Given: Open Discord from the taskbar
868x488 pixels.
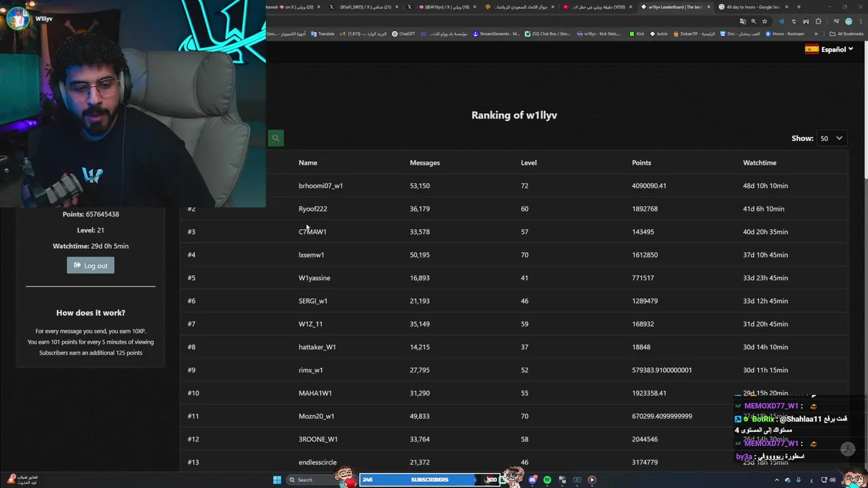Looking at the screenshot, I should [x=533, y=480].
